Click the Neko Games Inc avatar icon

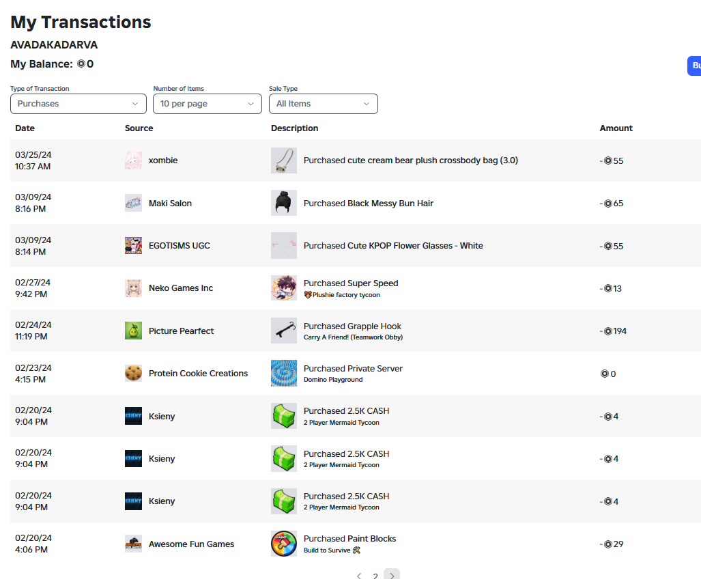pos(133,288)
